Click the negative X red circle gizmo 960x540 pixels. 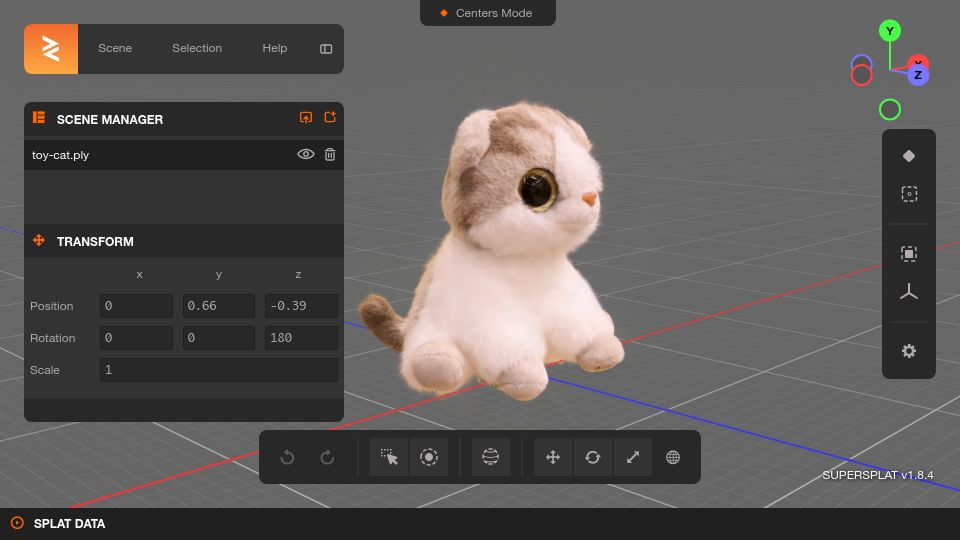[x=861, y=75]
